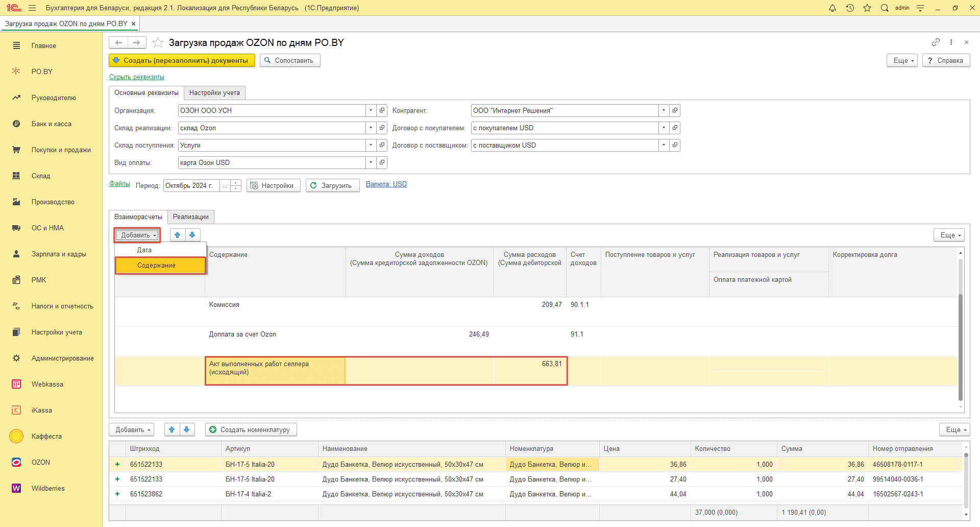The image size is (980, 527).
Task: Open top Еще menu
Action: point(902,60)
